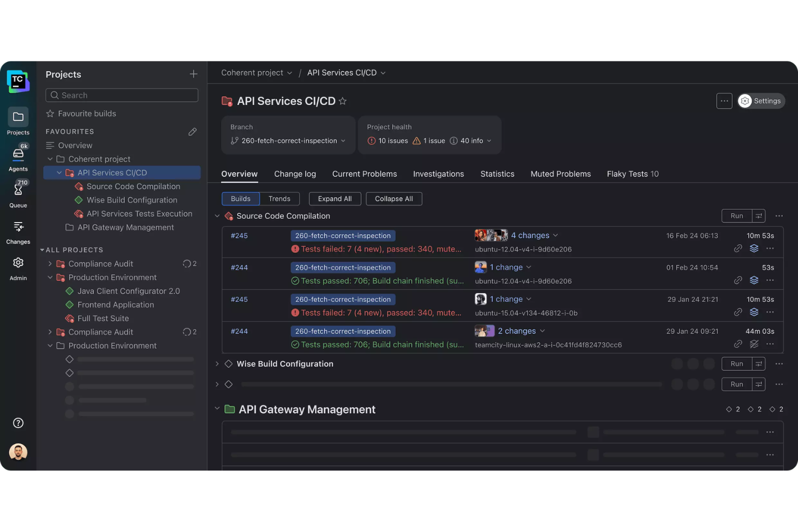798x532 pixels.
Task: Open custom run options next to Run button
Action: point(758,216)
